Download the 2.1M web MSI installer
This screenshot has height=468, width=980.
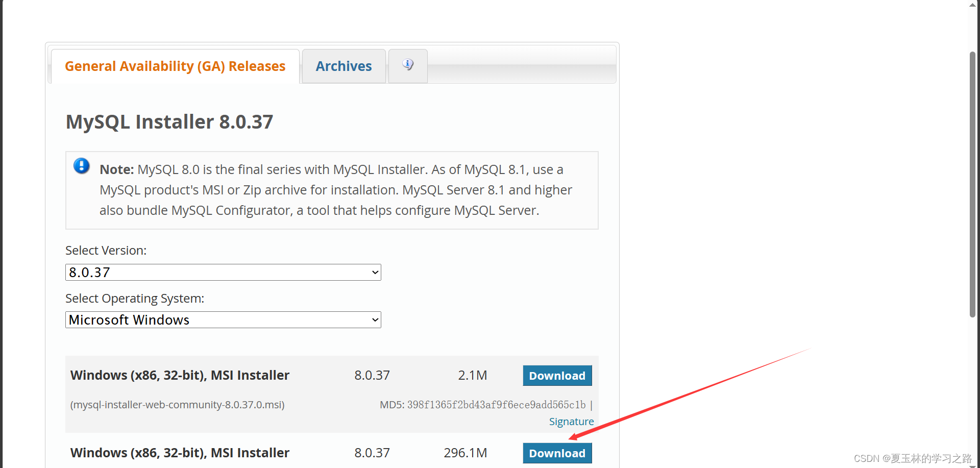557,376
